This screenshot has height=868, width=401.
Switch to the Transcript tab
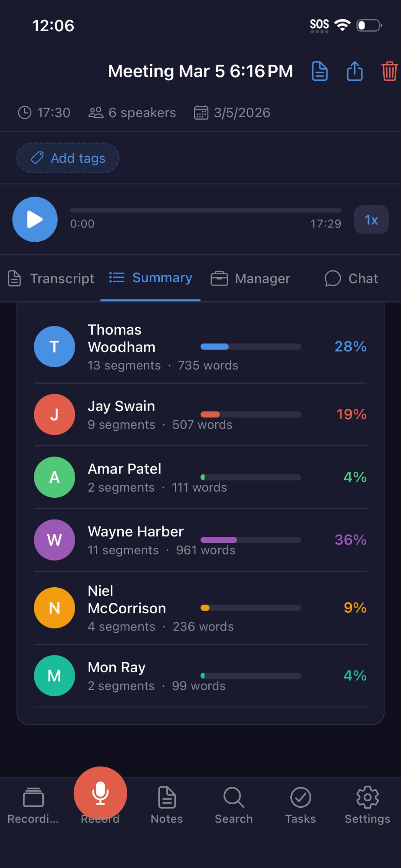pos(52,279)
